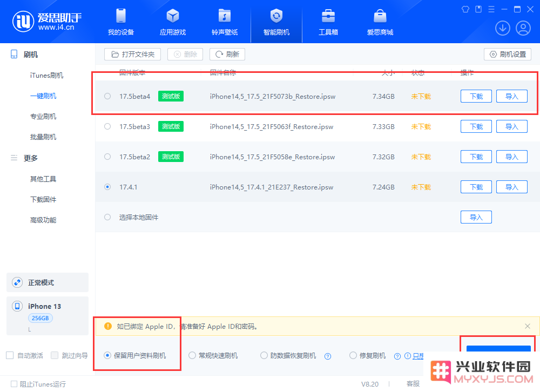Screen dimensions: 540x392
Task: Toggle the 跳过向导 checkbox
Action: (x=55, y=355)
